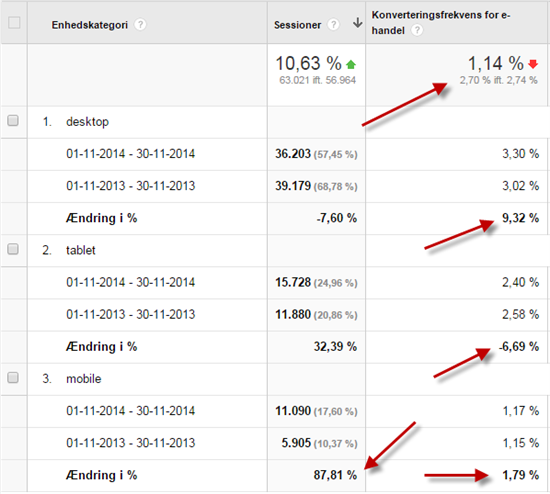Toggle the select-all checkbox in header
Image resolution: width=550 pixels, height=494 pixels.
(14, 23)
